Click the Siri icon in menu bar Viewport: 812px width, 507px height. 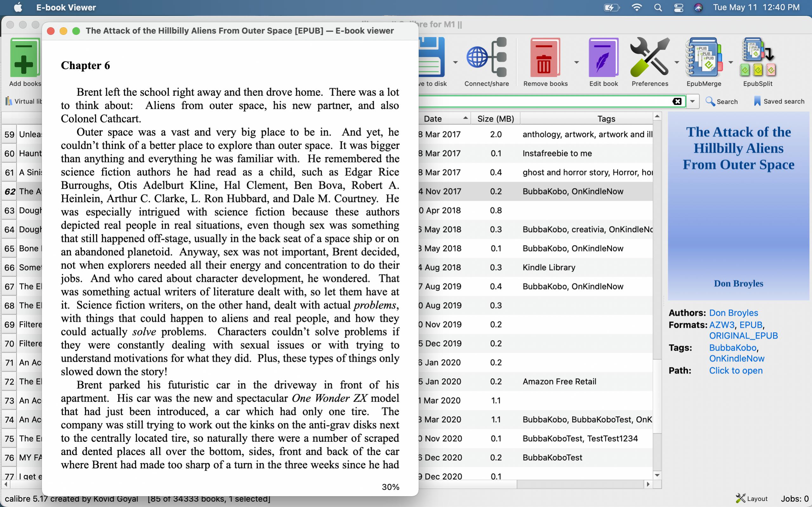698,7
